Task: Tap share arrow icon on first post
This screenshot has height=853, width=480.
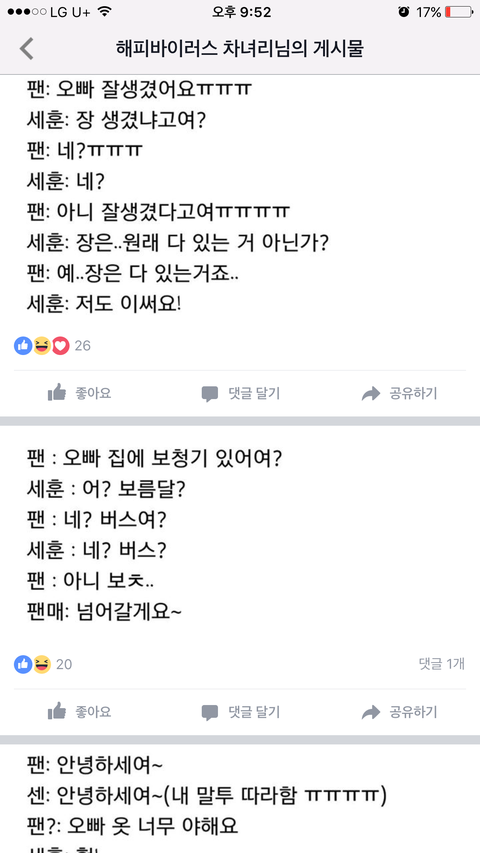Action: (371, 393)
